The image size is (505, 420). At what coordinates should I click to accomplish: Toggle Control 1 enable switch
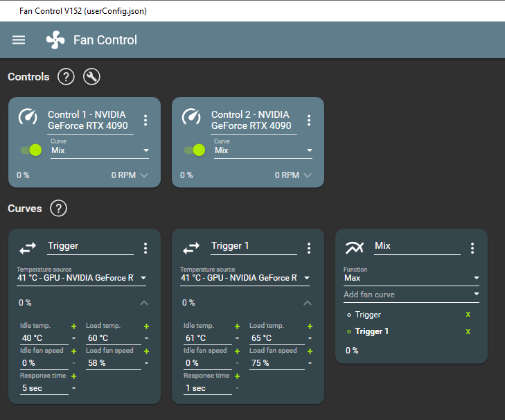(31, 150)
